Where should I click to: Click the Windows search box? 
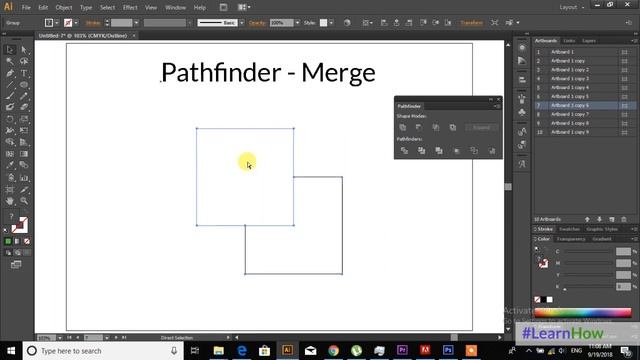click(103, 351)
